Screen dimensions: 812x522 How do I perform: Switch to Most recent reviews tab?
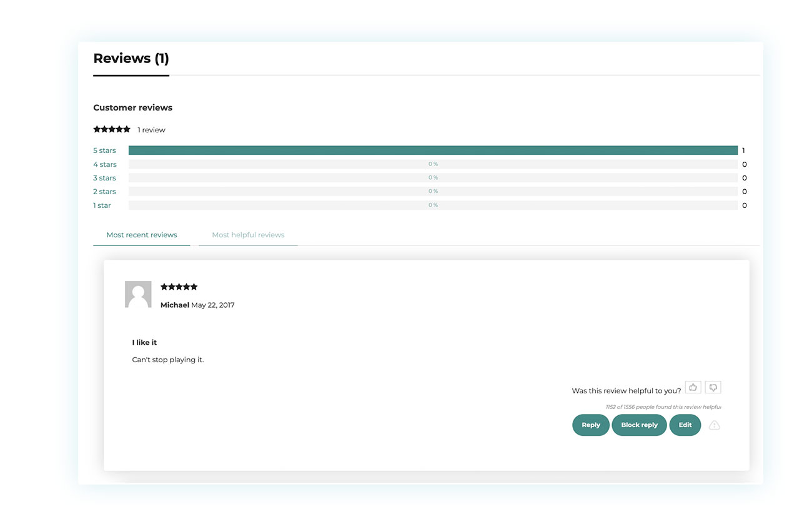142,235
